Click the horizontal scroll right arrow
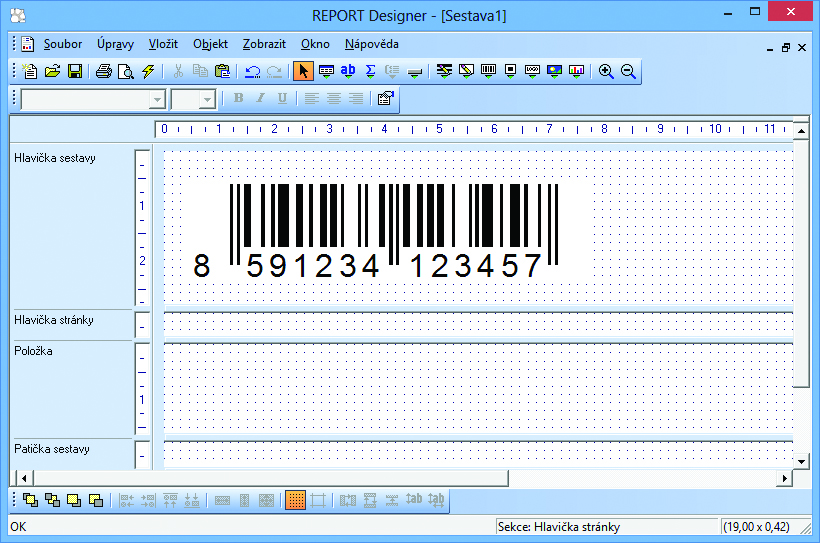Screen dimensions: 820x543 784,478
